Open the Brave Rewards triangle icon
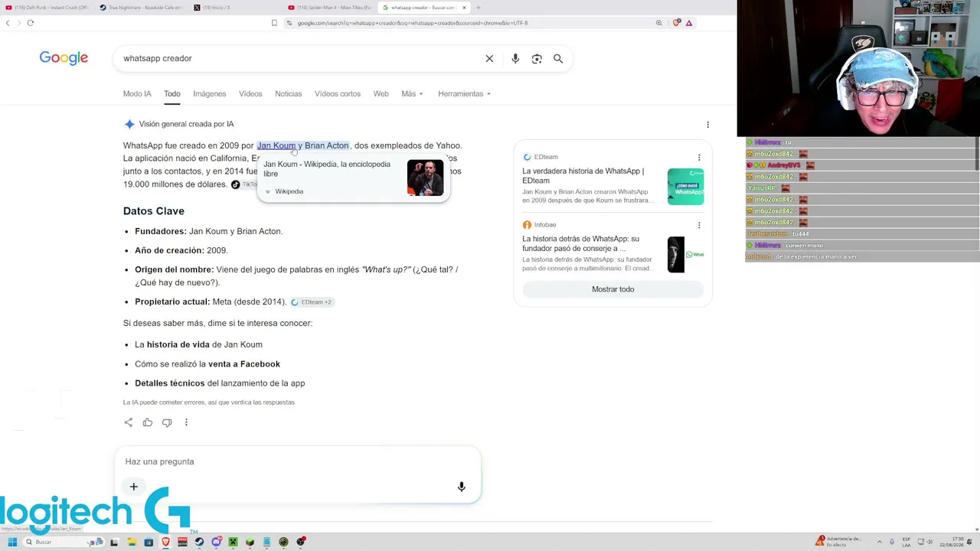This screenshot has height=551, width=980. coord(689,23)
